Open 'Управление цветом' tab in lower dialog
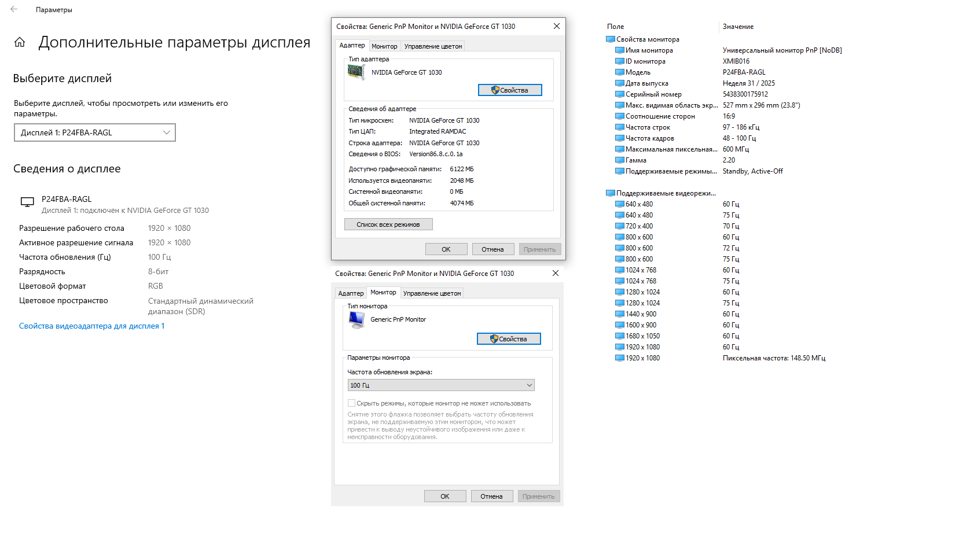This screenshot has width=963, height=560. (x=432, y=293)
